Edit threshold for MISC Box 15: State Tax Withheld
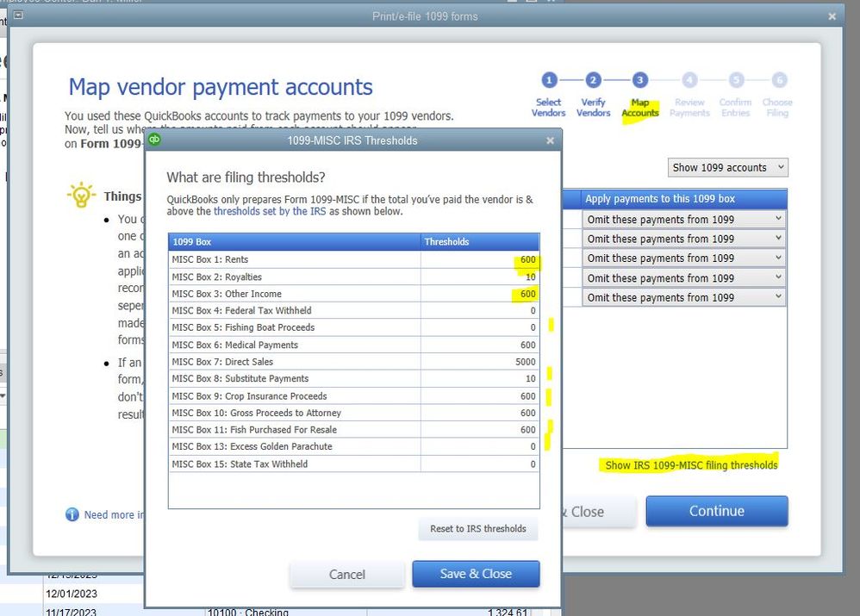 480,464
